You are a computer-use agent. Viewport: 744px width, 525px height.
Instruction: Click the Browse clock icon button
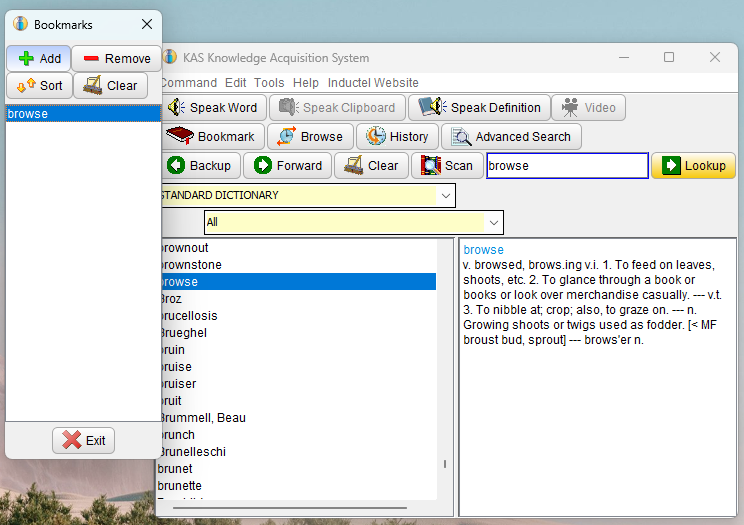(310, 137)
